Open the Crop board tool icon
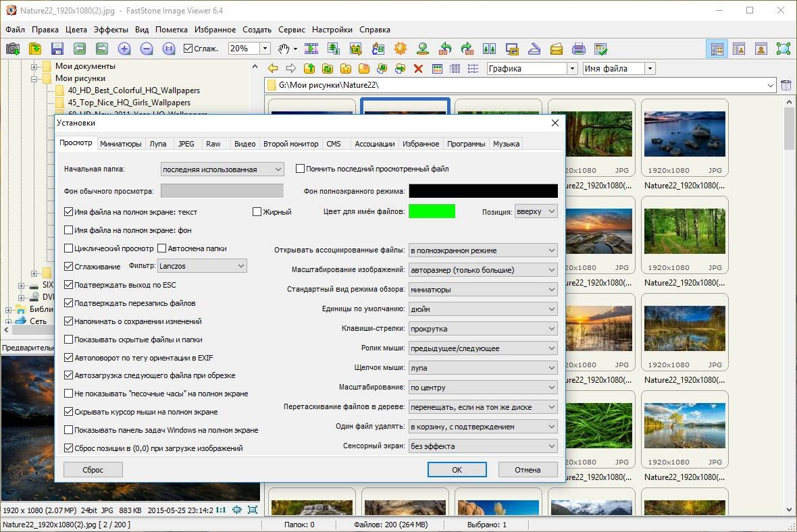Viewport: 797px width, 532px height. click(356, 49)
